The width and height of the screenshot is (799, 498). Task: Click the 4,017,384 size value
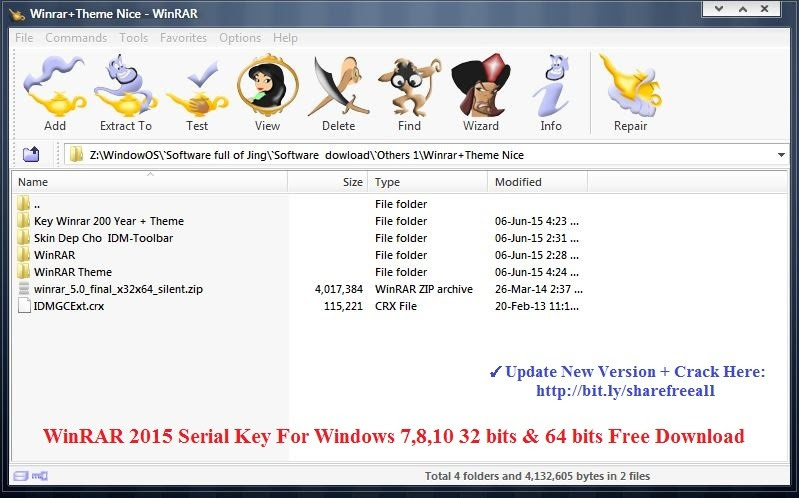pyautogui.click(x=339, y=289)
